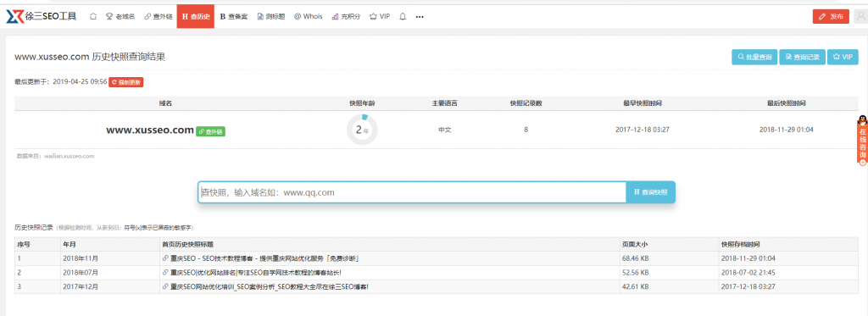The height and width of the screenshot is (316, 868).
Task: Select the 查历史 tab
Action: click(x=196, y=17)
